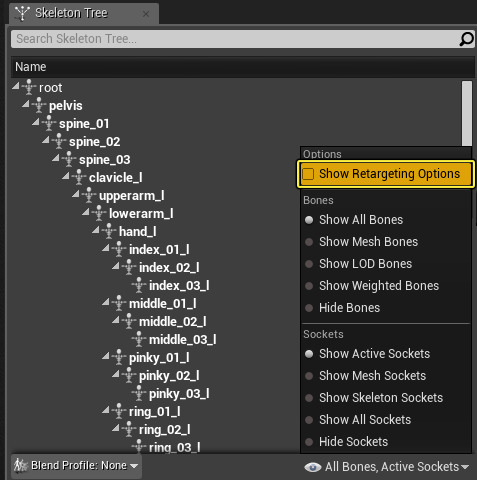Screen dimensions: 477x480
Task: Collapse the middle_02_l expander arrow
Action: [116, 320]
